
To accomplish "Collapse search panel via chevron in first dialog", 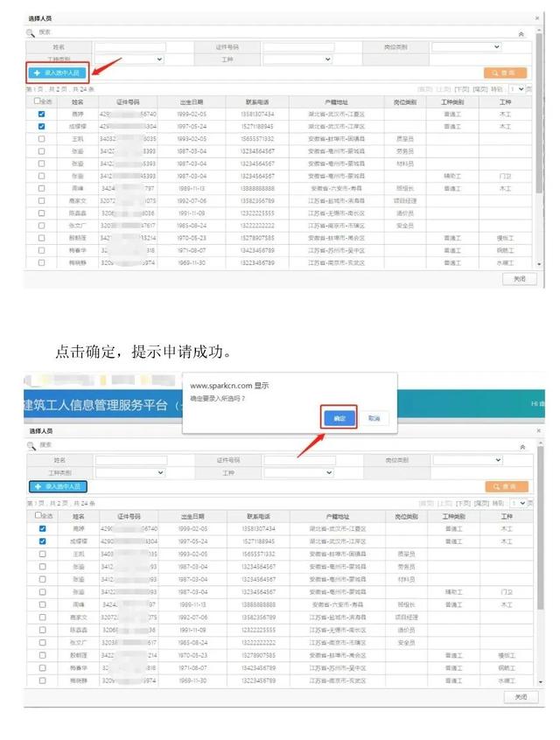I will 522,33.
